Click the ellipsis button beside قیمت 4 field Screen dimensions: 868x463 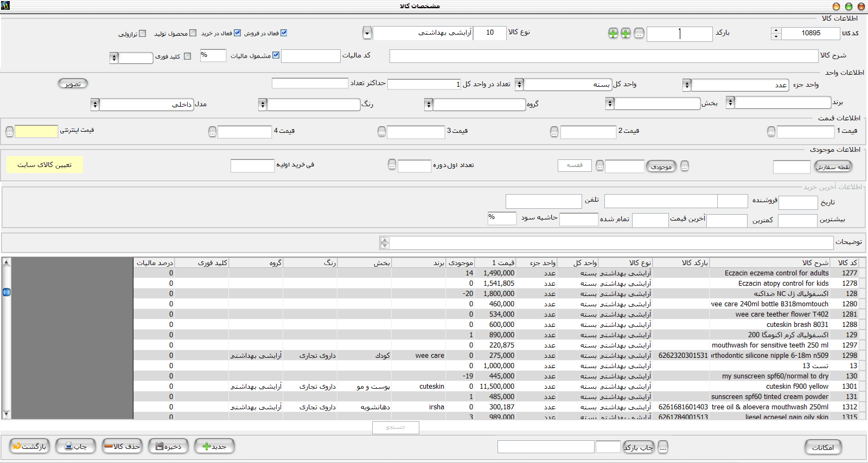212,132
